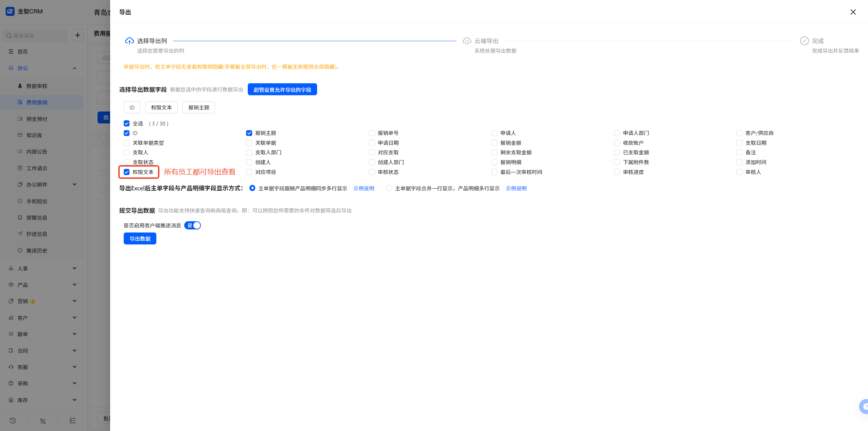The width and height of the screenshot is (868, 431).
Task: Check the 报销单号 checkbox
Action: pos(372,133)
